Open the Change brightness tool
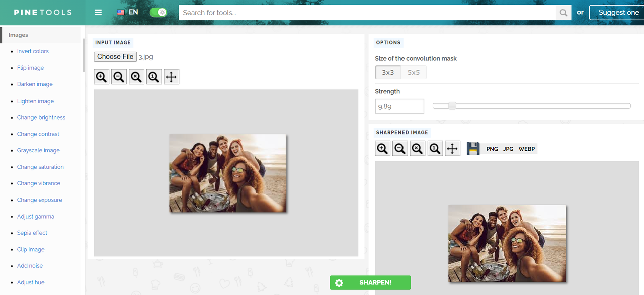644x295 pixels. [x=41, y=117]
